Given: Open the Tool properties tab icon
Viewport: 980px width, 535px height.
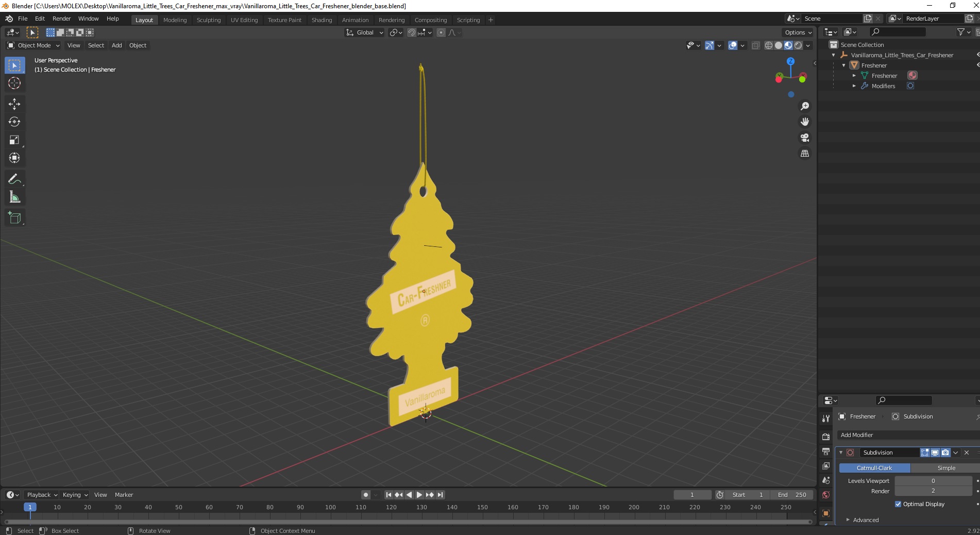Looking at the screenshot, I should [826, 419].
